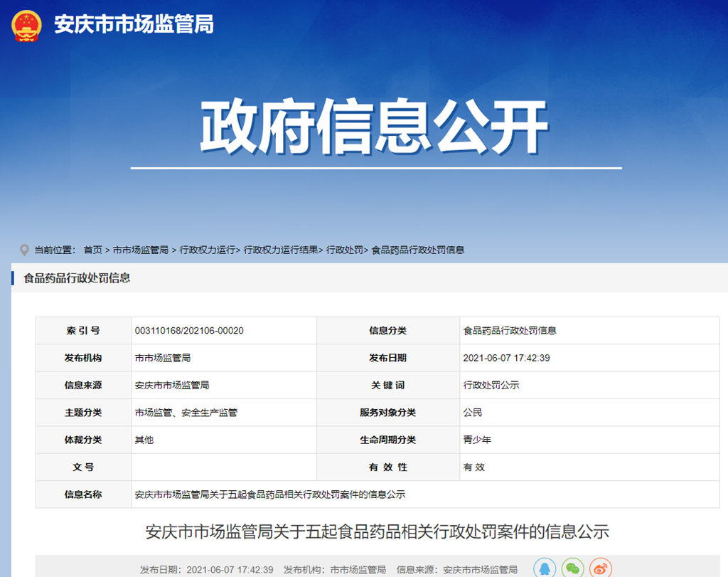Click section header 食品药品行政处罚信息
728x577 pixels.
pyautogui.click(x=77, y=277)
